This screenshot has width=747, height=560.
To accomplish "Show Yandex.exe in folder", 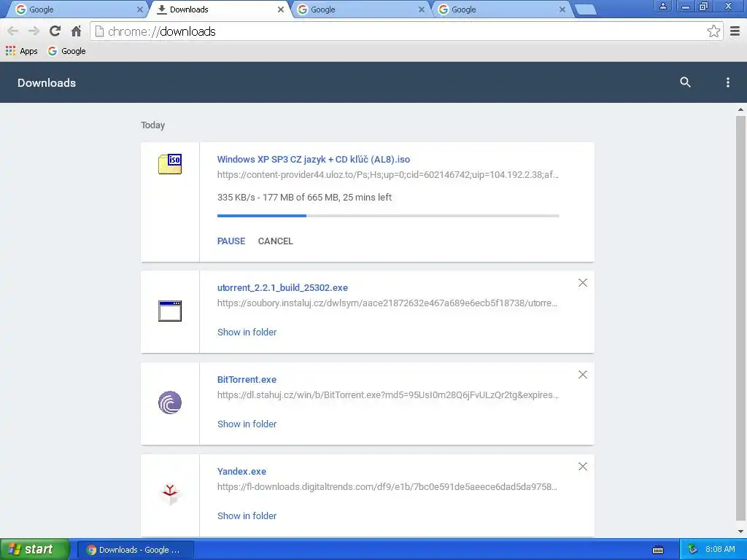I will pos(247,516).
